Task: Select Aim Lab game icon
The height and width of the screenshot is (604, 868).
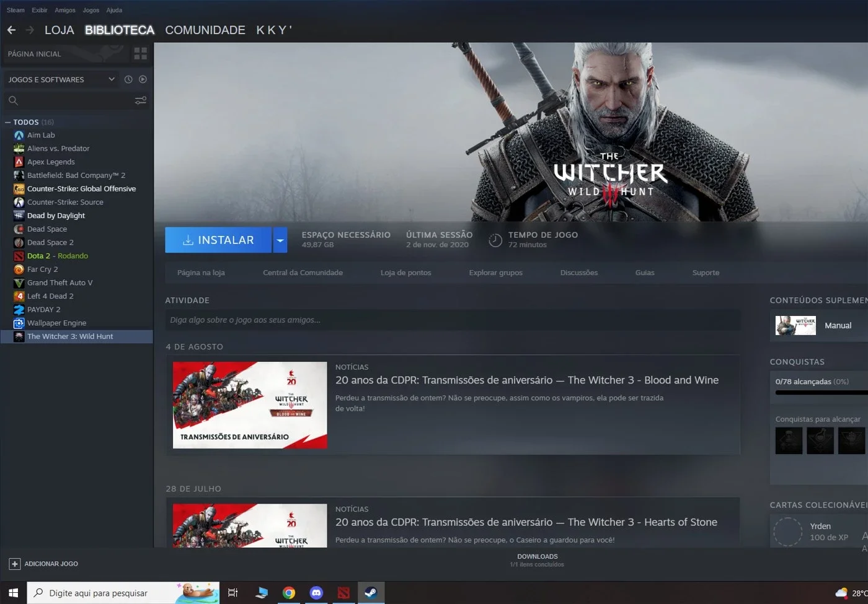Action: point(19,135)
